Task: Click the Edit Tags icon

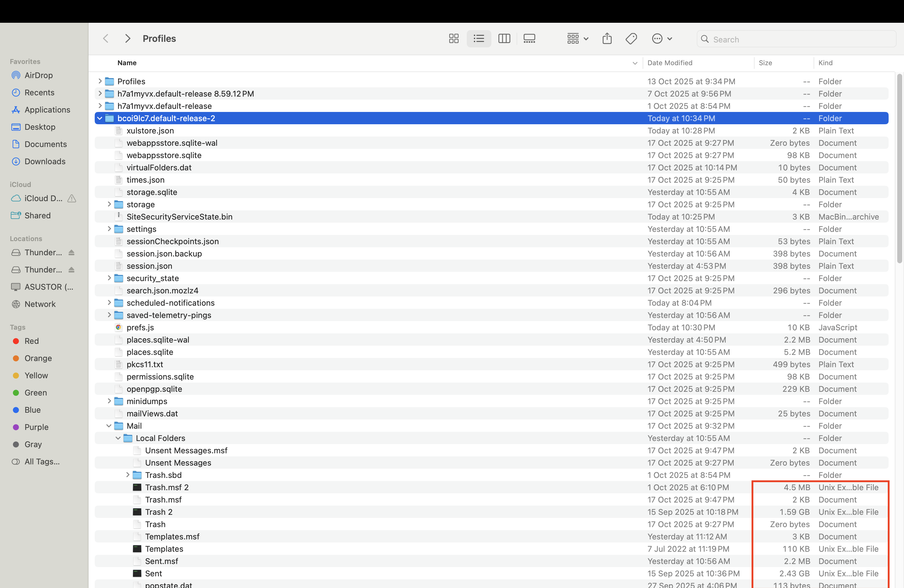Action: [x=631, y=39]
